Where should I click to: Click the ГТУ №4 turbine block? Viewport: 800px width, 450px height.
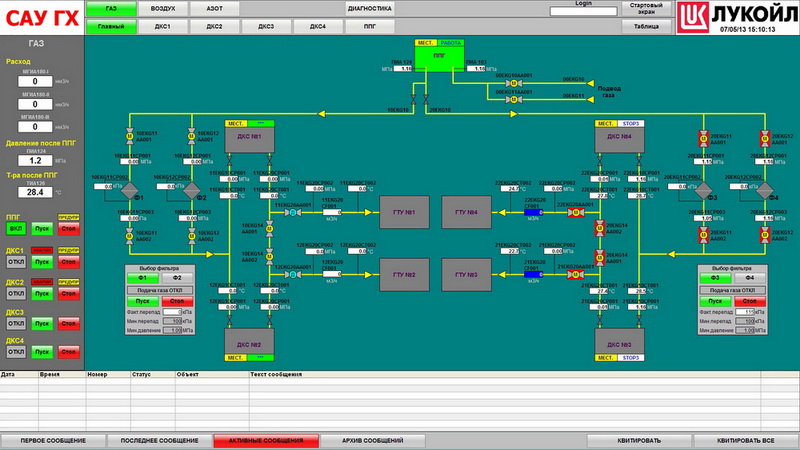(467, 212)
